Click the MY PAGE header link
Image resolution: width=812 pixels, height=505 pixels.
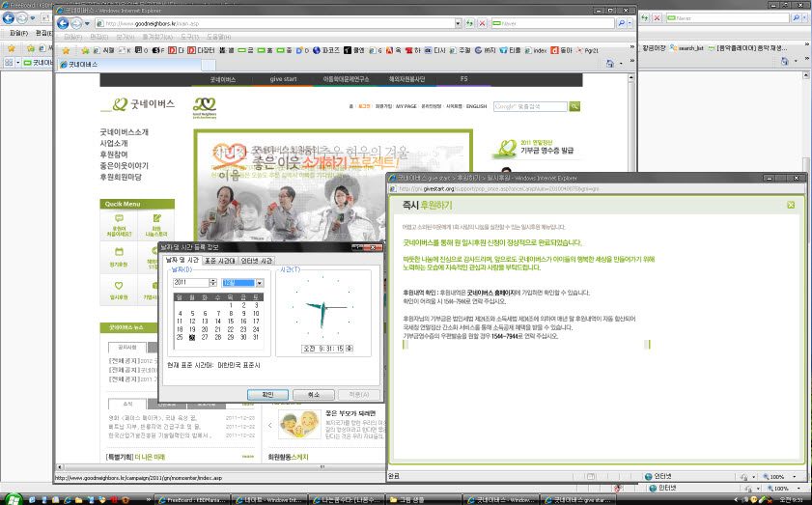(406, 106)
